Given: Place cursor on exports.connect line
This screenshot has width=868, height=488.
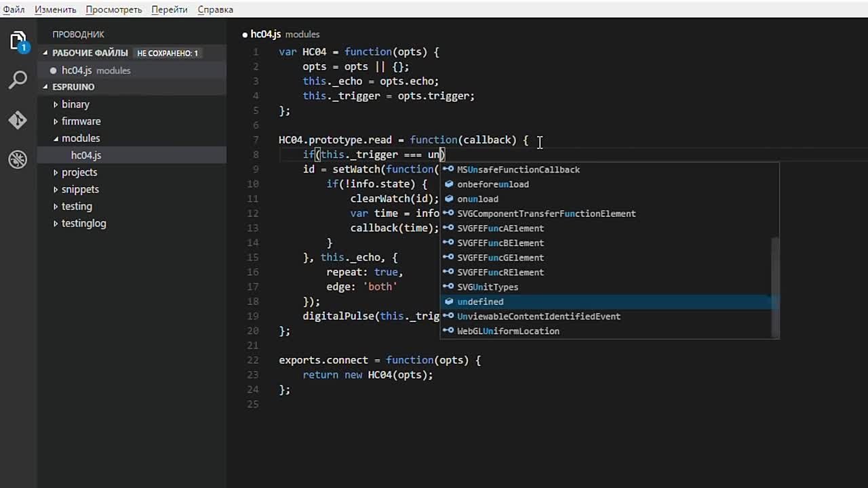Looking at the screenshot, I should click(380, 360).
